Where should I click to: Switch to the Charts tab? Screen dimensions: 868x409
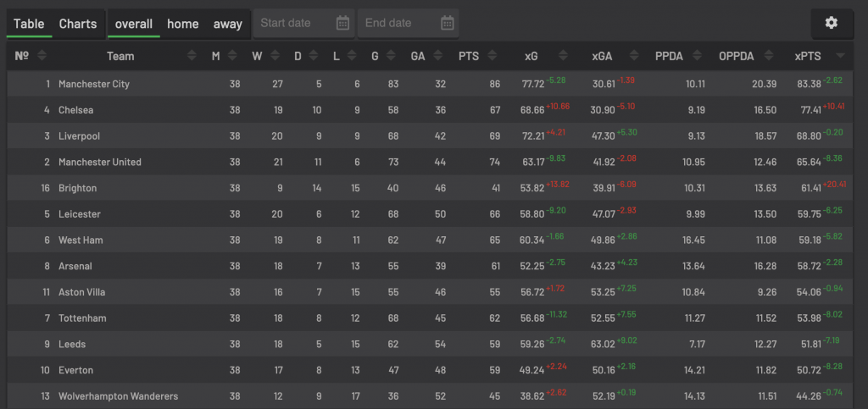click(x=77, y=24)
